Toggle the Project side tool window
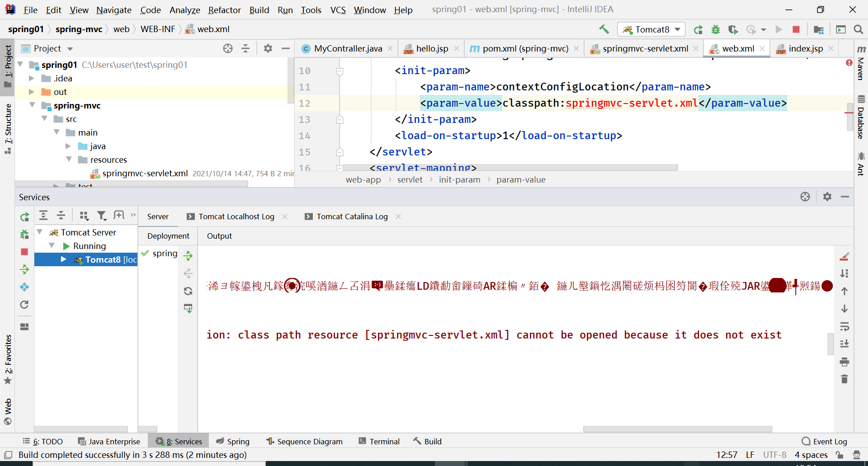 [8, 66]
